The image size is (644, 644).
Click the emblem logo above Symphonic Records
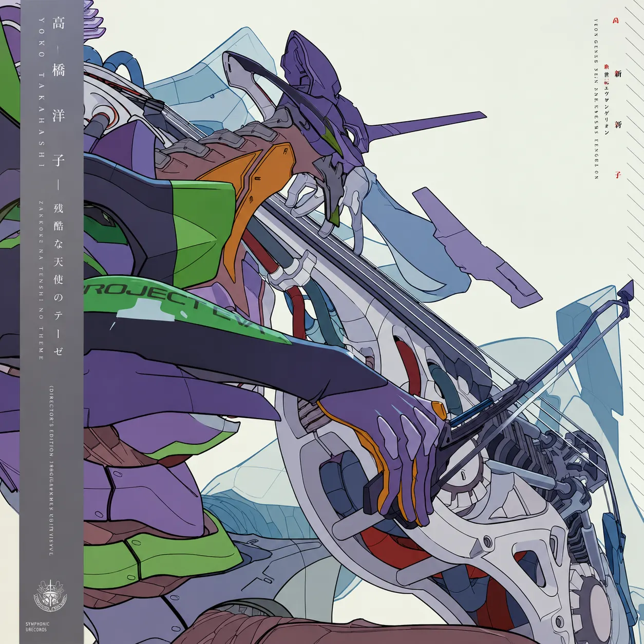pos(50,596)
